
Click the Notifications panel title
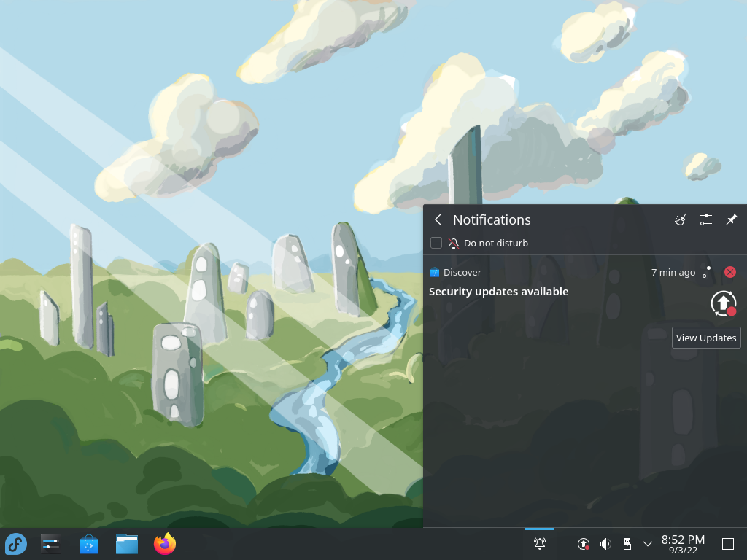click(x=492, y=219)
